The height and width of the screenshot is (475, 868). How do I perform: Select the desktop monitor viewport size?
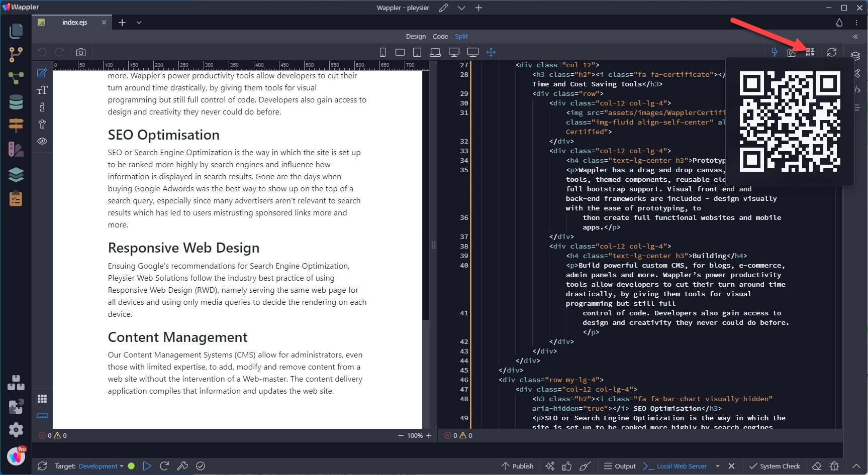point(454,52)
